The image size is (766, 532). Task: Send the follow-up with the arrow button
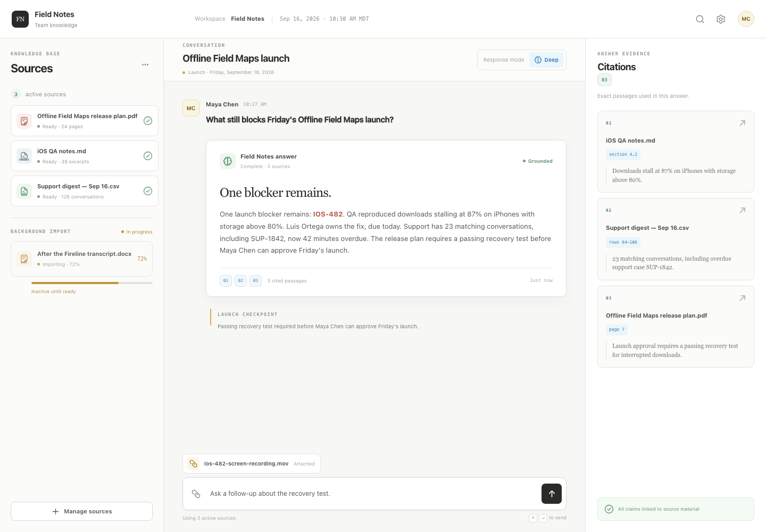click(x=552, y=494)
